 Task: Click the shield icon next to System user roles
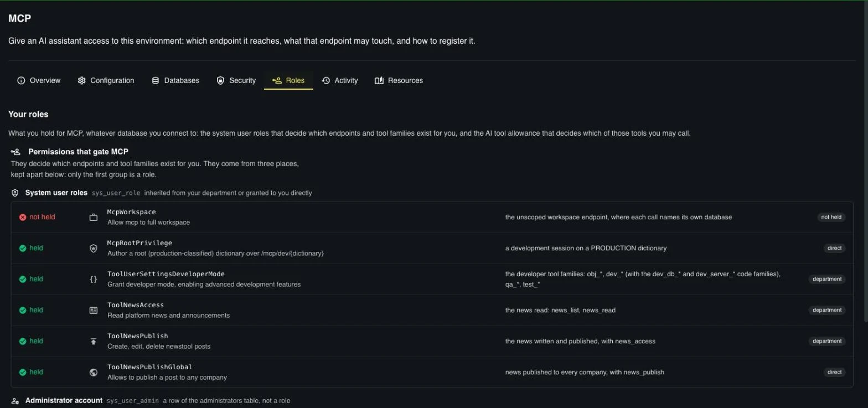(x=15, y=193)
